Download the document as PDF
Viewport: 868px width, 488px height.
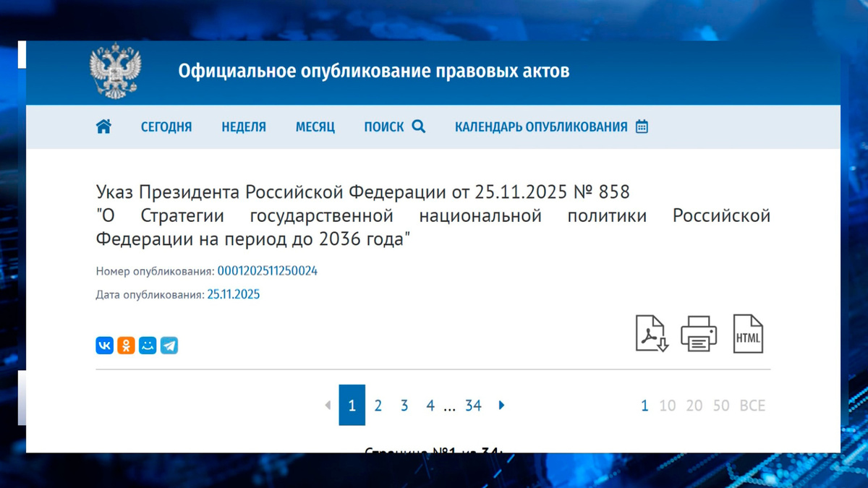[x=652, y=333]
